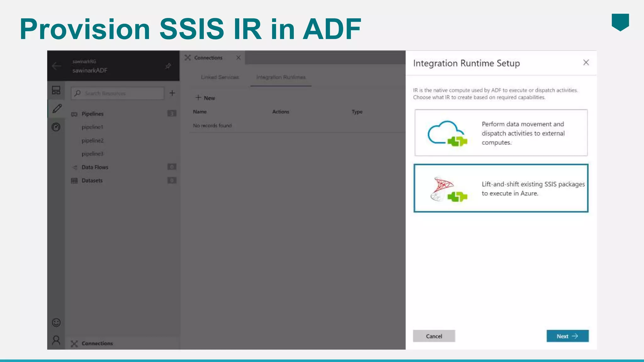Select the Integration Runtimes tab

tap(281, 77)
